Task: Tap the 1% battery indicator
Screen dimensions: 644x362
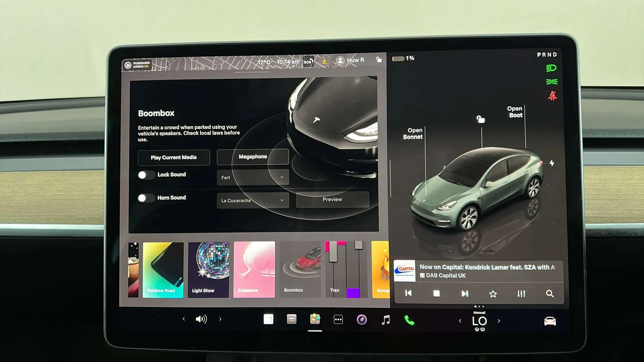Action: tap(403, 58)
